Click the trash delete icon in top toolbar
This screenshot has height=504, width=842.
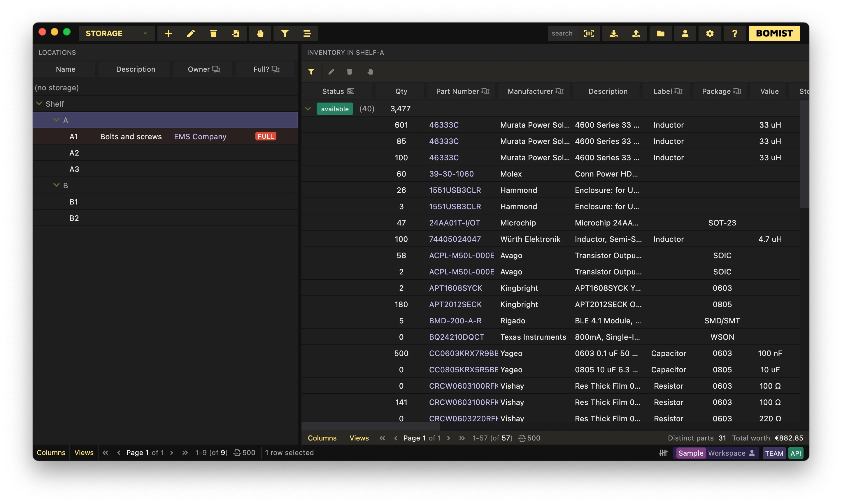pos(213,33)
